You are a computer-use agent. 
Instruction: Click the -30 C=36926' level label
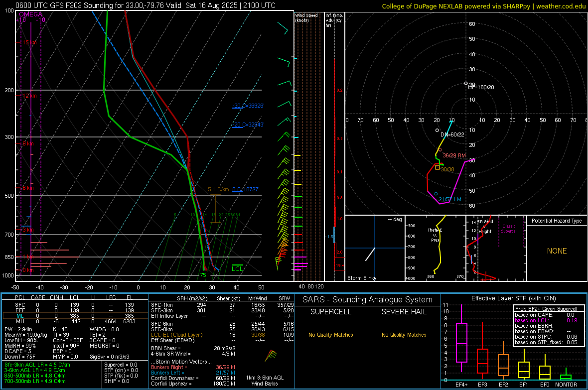click(x=248, y=106)
